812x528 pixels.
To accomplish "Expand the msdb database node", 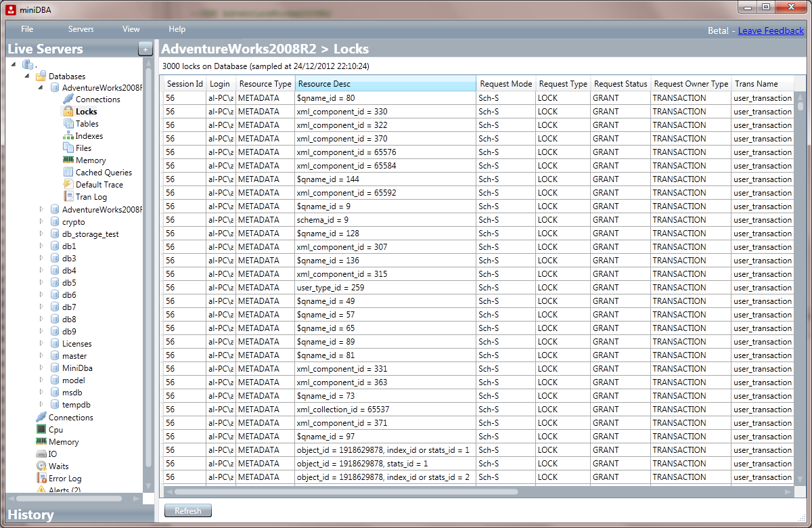I will 41,392.
